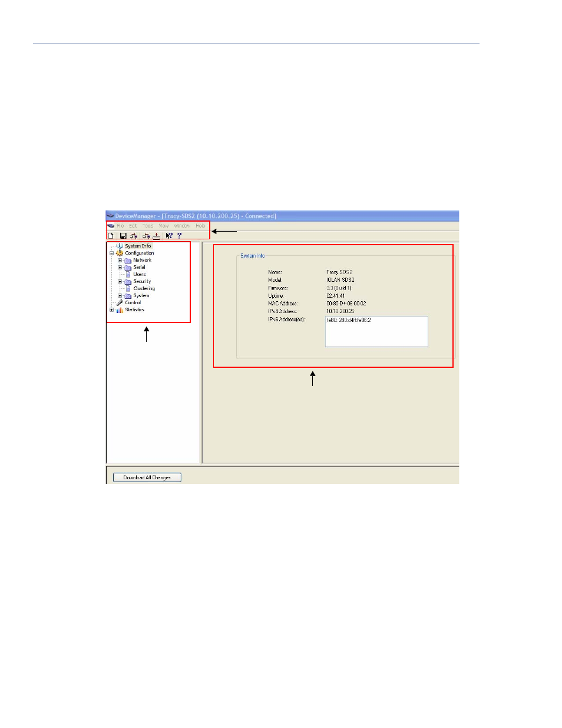This screenshot has width=562, height=728.
Task: Open the Edit menu
Action: (133, 226)
